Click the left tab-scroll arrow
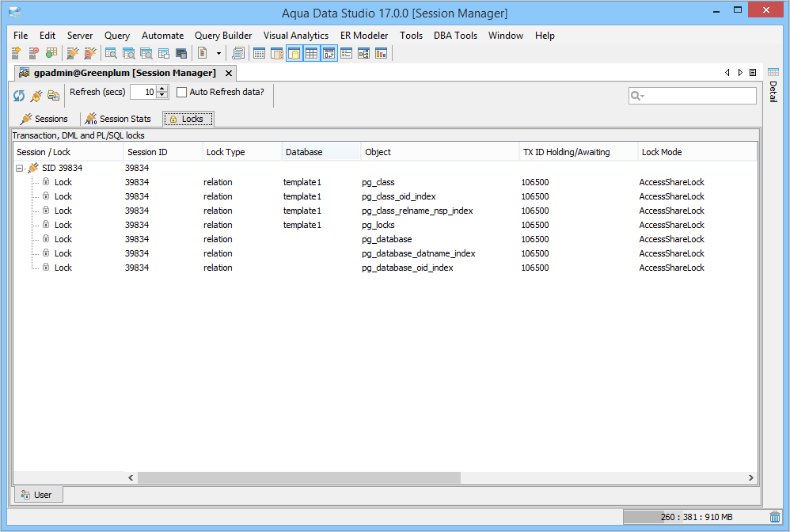Image resolution: width=790 pixels, height=532 pixels. (727, 73)
